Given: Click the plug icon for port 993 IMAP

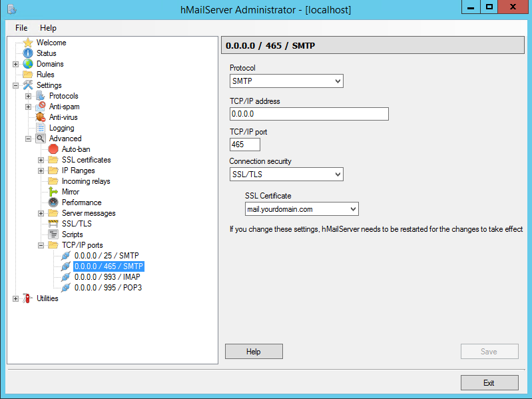Looking at the screenshot, I should (x=66, y=277).
